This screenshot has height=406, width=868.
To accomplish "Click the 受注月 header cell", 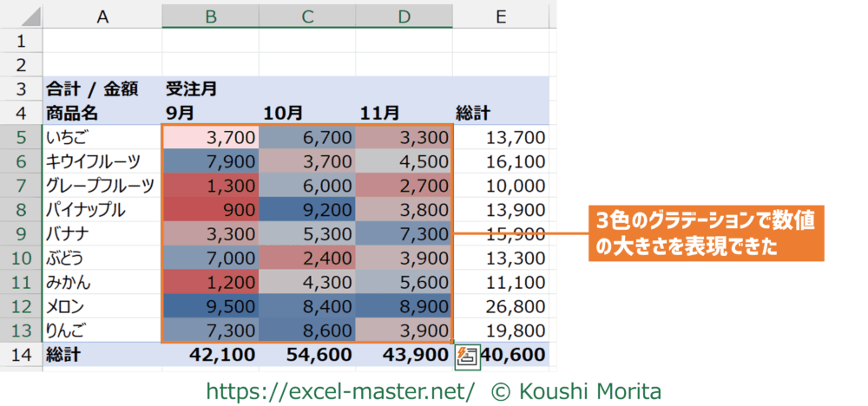I will click(x=210, y=88).
